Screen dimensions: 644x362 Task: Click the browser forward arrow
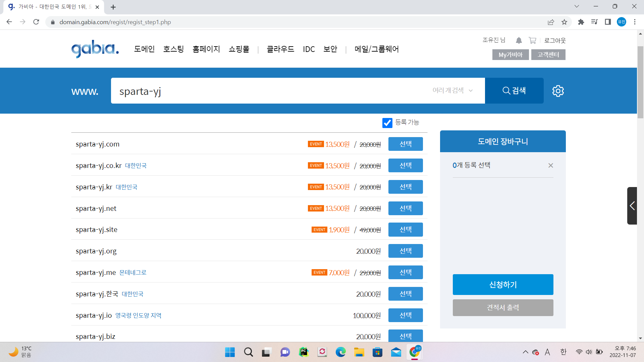coord(22,22)
